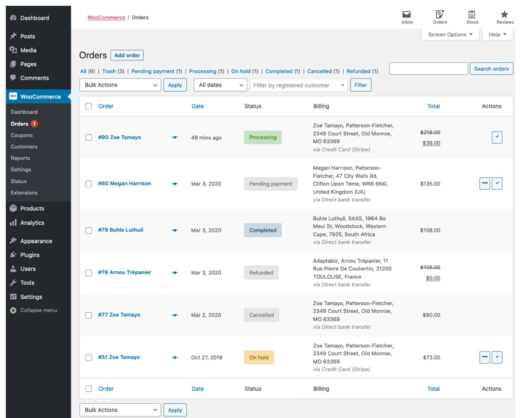Click the search orders text field
532x418 pixels.
(x=428, y=69)
